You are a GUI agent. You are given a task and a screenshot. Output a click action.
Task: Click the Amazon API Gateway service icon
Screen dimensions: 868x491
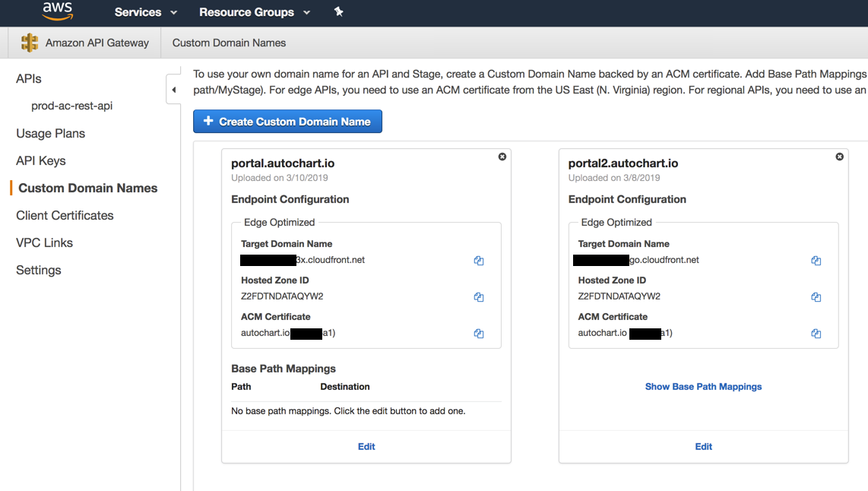[30, 43]
